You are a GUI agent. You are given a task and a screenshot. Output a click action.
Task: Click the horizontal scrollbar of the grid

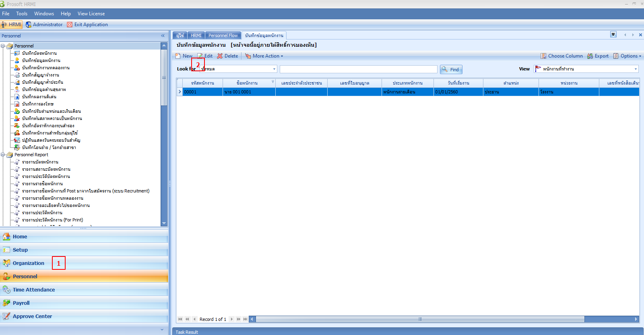pyautogui.click(x=420, y=319)
